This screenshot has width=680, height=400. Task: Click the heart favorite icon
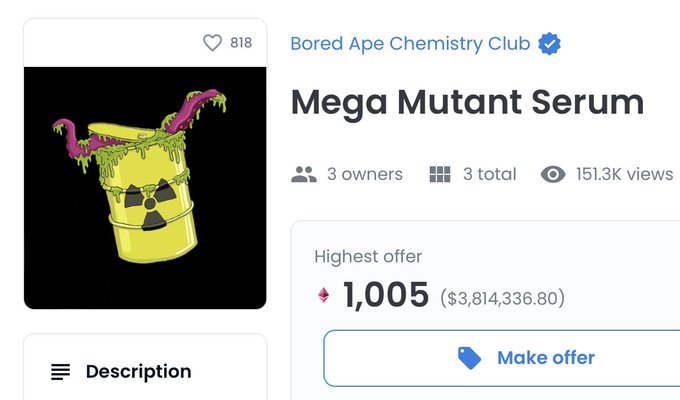212,43
